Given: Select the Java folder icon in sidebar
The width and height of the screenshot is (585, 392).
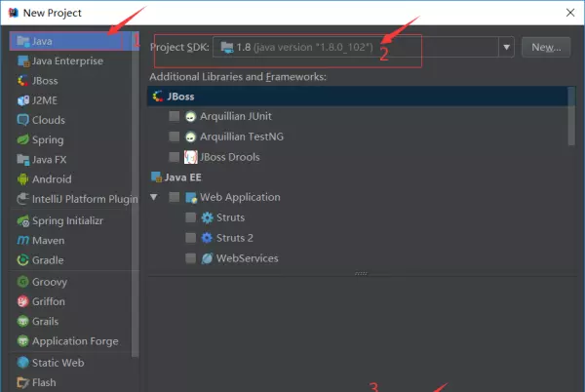Looking at the screenshot, I should [23, 41].
